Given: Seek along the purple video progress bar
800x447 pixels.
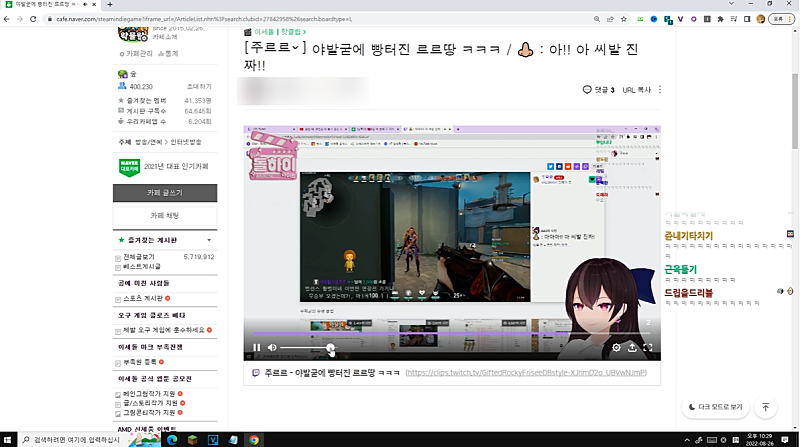Looking at the screenshot, I should [452, 333].
